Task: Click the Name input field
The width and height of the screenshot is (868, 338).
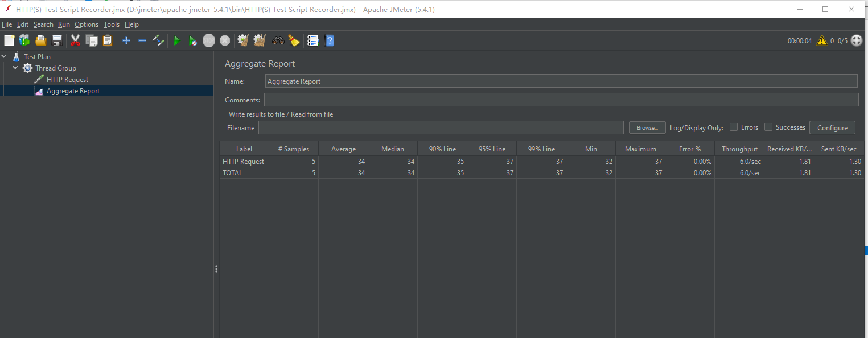Action: (561, 81)
